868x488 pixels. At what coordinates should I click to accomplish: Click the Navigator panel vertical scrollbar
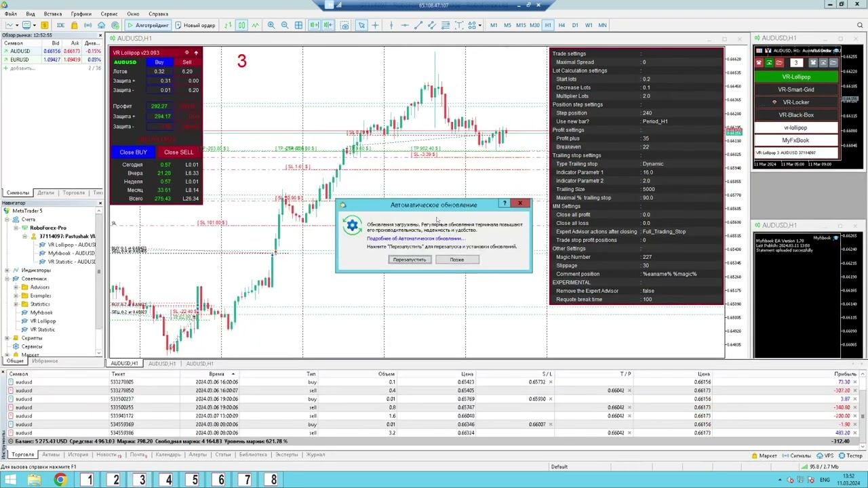(99, 281)
